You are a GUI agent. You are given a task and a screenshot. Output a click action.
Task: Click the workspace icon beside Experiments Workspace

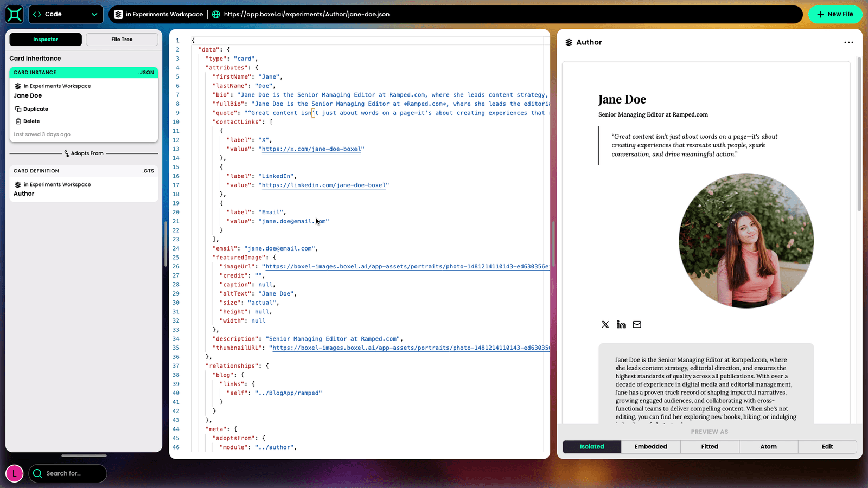tap(118, 14)
